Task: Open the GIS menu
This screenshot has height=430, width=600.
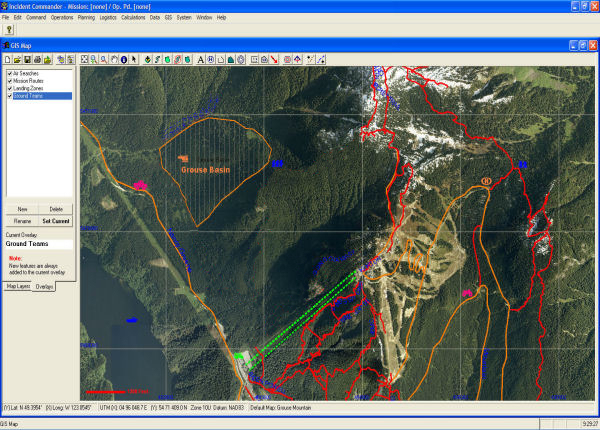Action: (x=168, y=18)
